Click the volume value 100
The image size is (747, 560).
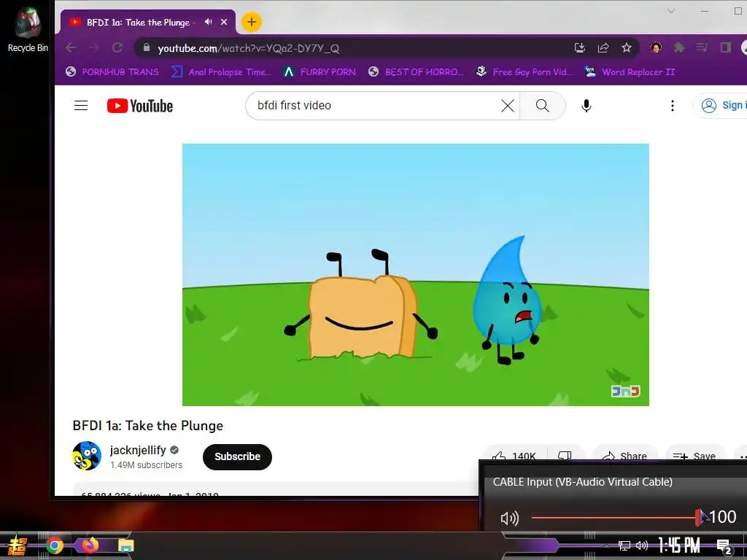coord(723,517)
